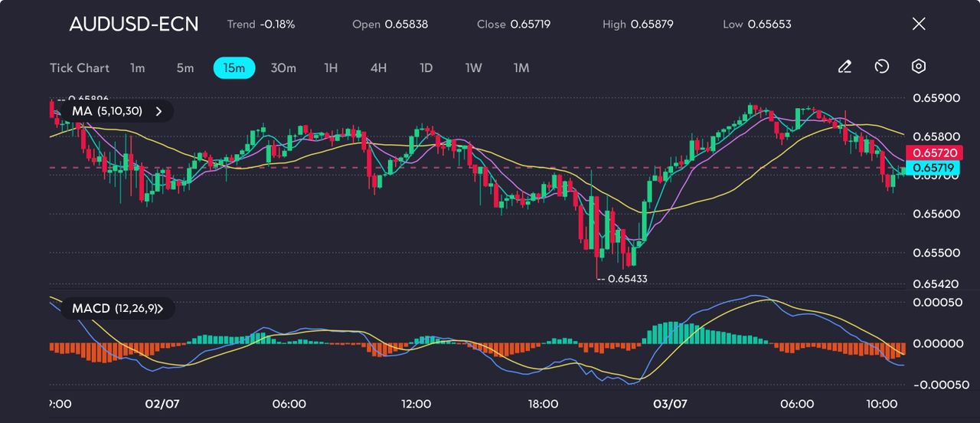Switch to Tick Chart view
Image resolution: width=980 pixels, height=423 pixels.
point(80,68)
